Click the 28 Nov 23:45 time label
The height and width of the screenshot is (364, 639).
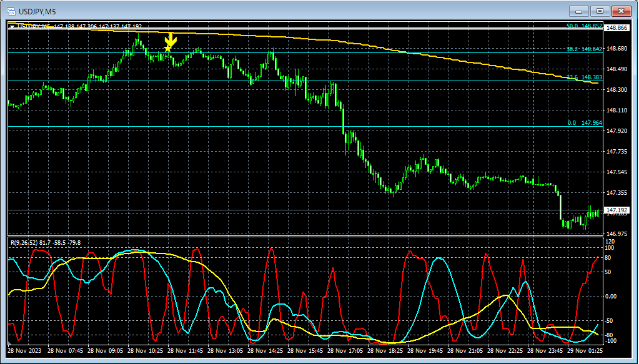coord(545,350)
